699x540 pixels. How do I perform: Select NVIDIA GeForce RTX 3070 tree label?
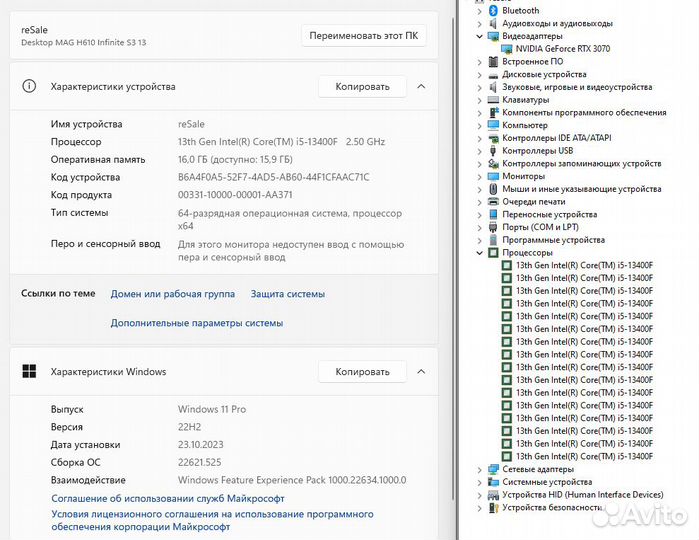tap(563, 49)
